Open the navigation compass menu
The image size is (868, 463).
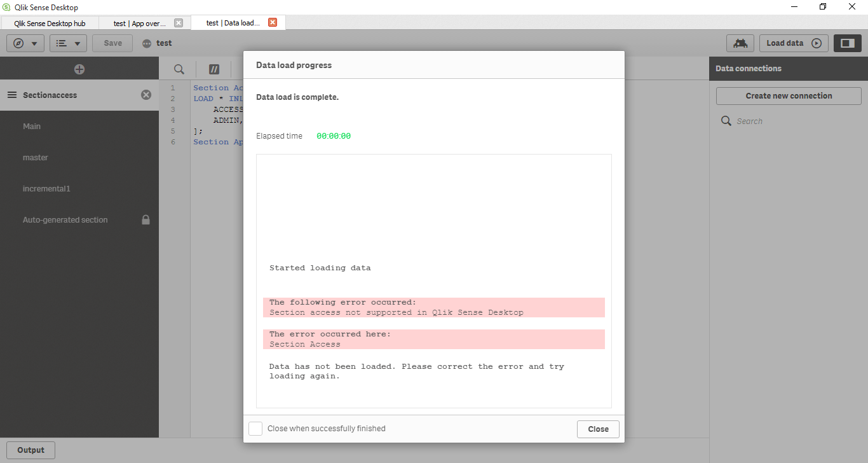tap(25, 43)
